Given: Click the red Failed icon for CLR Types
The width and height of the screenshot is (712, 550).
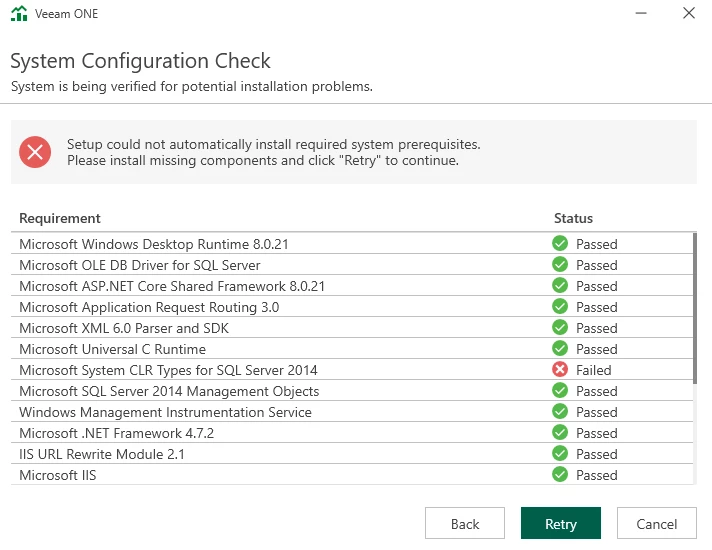Looking at the screenshot, I should coord(560,370).
